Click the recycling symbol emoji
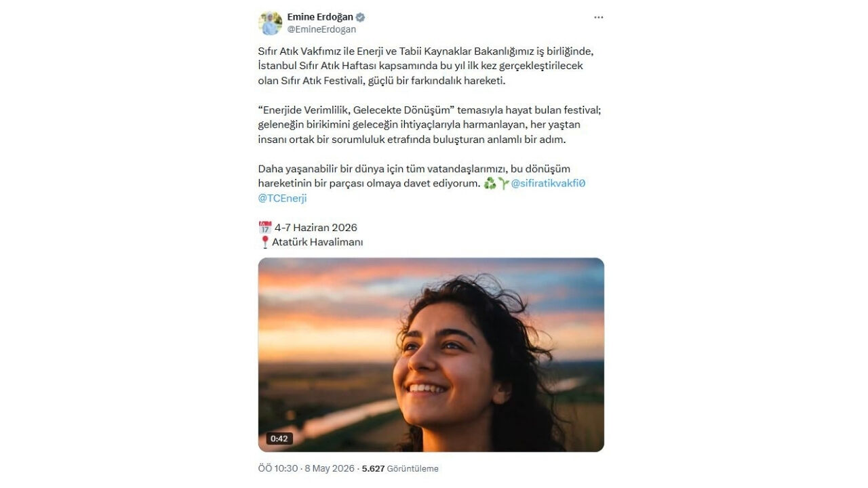 point(490,184)
